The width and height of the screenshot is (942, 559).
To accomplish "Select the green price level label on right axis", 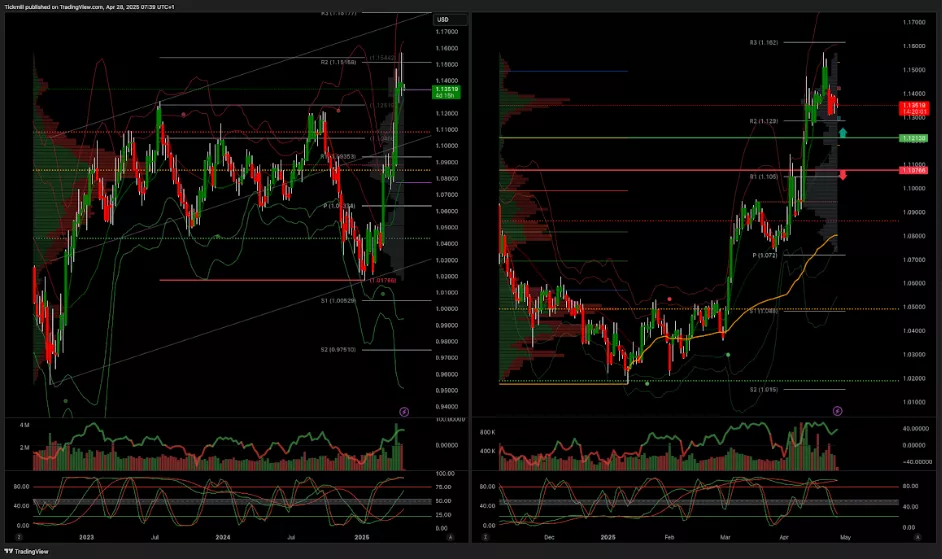I will pyautogui.click(x=912, y=137).
